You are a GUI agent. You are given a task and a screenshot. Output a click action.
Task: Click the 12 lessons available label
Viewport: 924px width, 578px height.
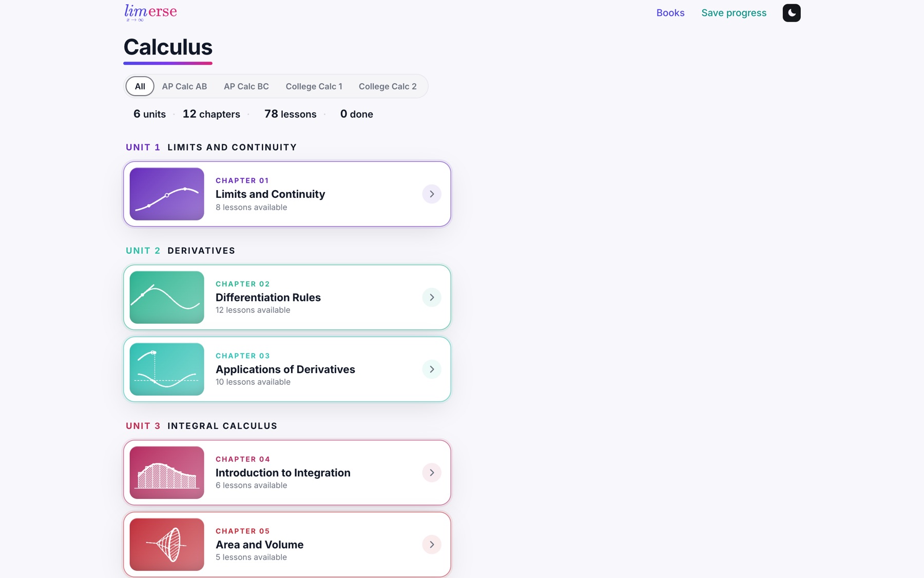point(253,310)
